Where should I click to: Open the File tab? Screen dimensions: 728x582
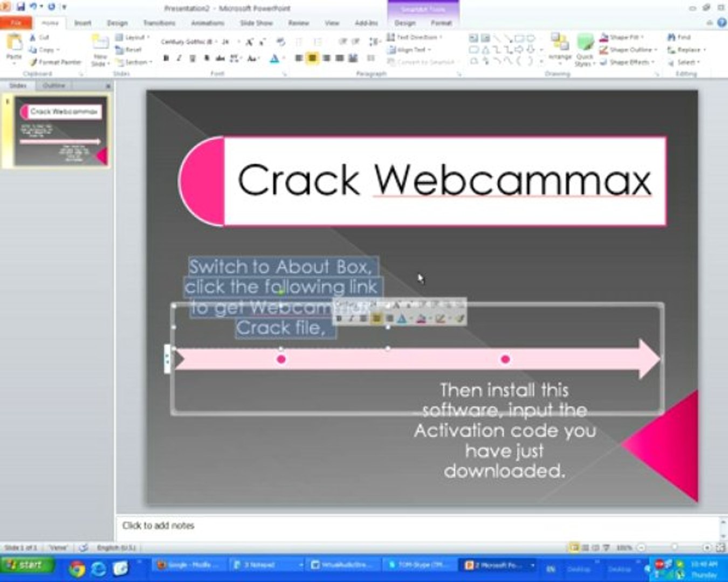click(x=16, y=23)
